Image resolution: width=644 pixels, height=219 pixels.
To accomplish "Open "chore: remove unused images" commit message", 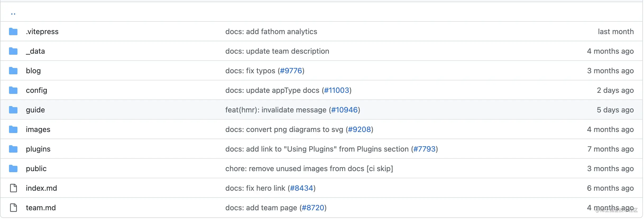I will (x=309, y=169).
